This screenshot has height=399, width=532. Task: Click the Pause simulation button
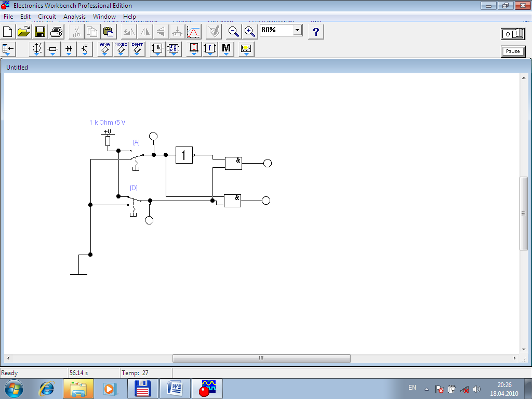513,51
